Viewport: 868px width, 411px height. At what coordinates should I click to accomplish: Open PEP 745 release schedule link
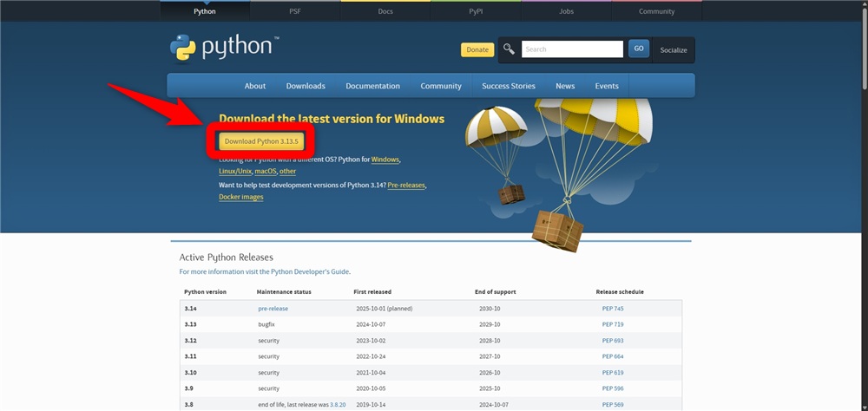(613, 309)
